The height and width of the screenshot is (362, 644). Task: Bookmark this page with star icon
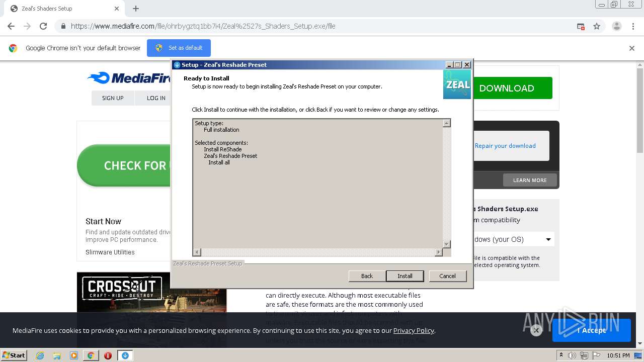(597, 26)
